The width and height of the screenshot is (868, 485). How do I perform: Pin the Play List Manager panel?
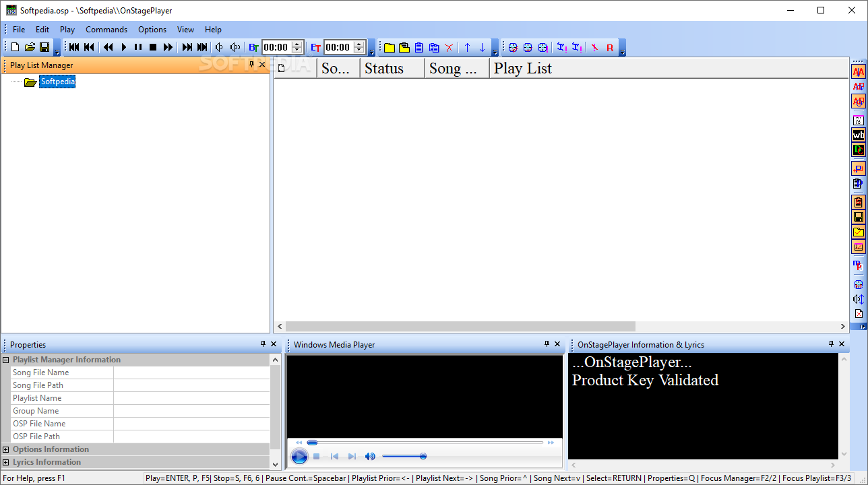coord(252,65)
